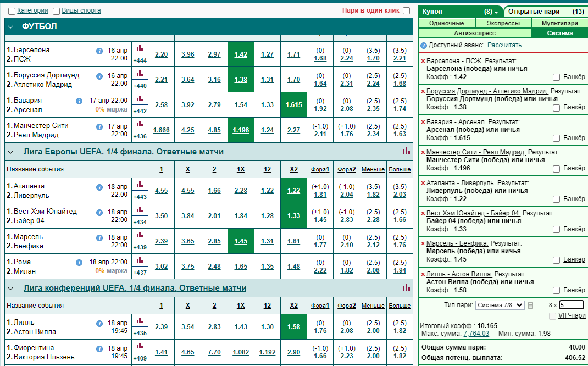Remove Бавария - Арсенал from coupon
588x366 pixels.
pyautogui.click(x=423, y=122)
